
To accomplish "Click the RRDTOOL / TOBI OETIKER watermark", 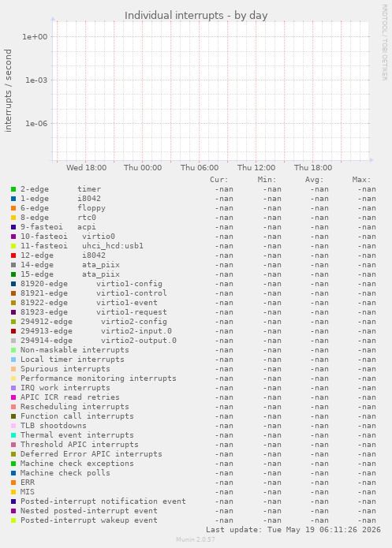I will coord(384,43).
